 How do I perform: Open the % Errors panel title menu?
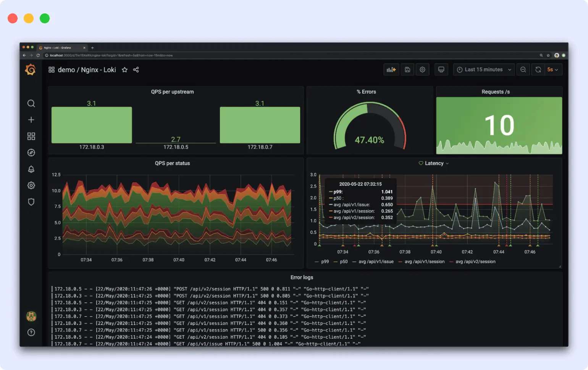(366, 92)
